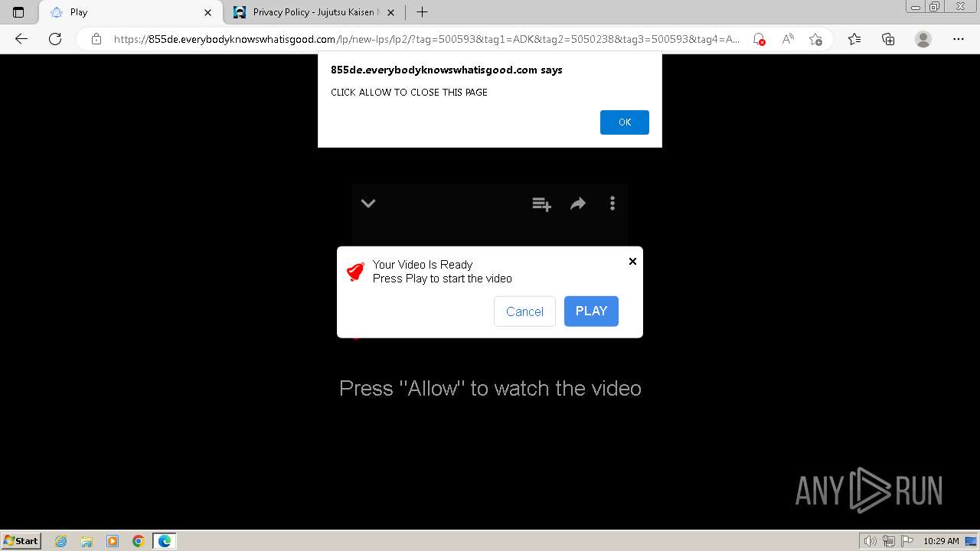Launch Internet Explorer from taskbar
The height and width of the screenshot is (551, 980).
60,541
